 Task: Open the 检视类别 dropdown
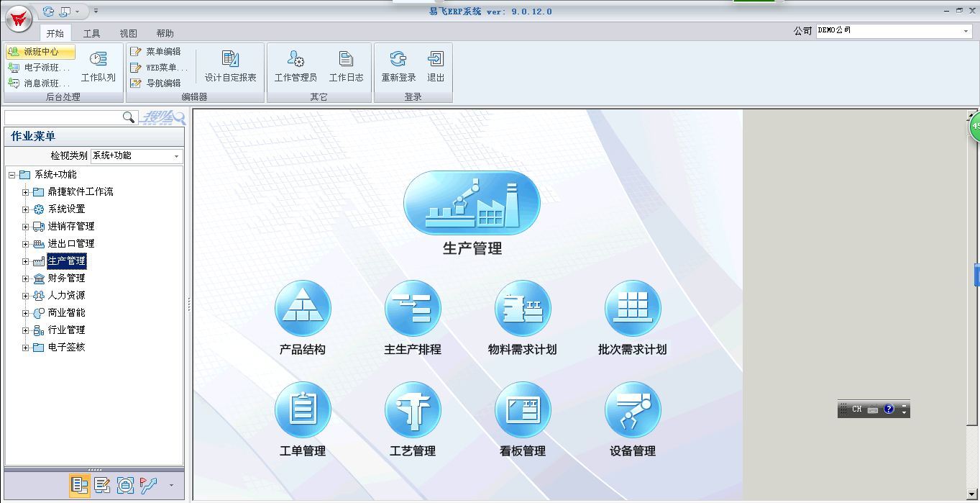(176, 155)
